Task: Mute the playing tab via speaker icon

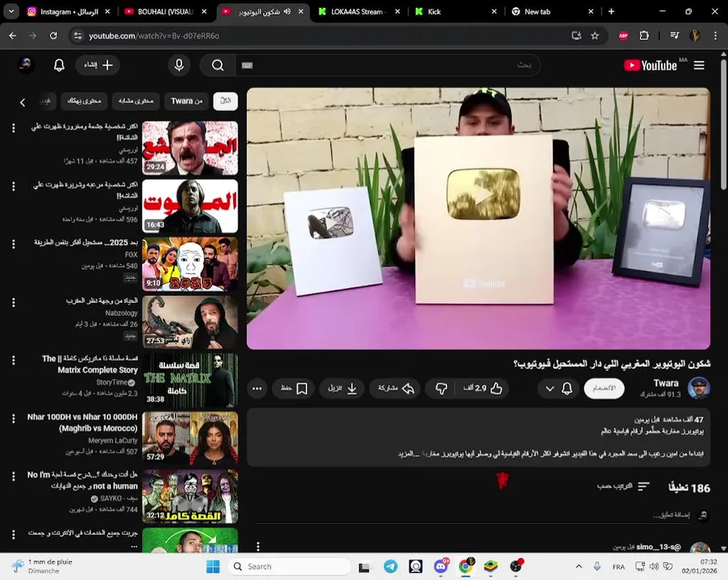Action: [x=287, y=11]
